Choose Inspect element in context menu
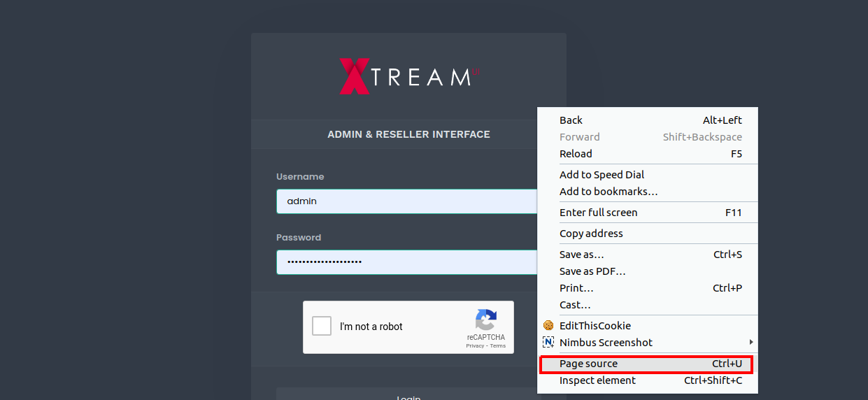 (597, 380)
